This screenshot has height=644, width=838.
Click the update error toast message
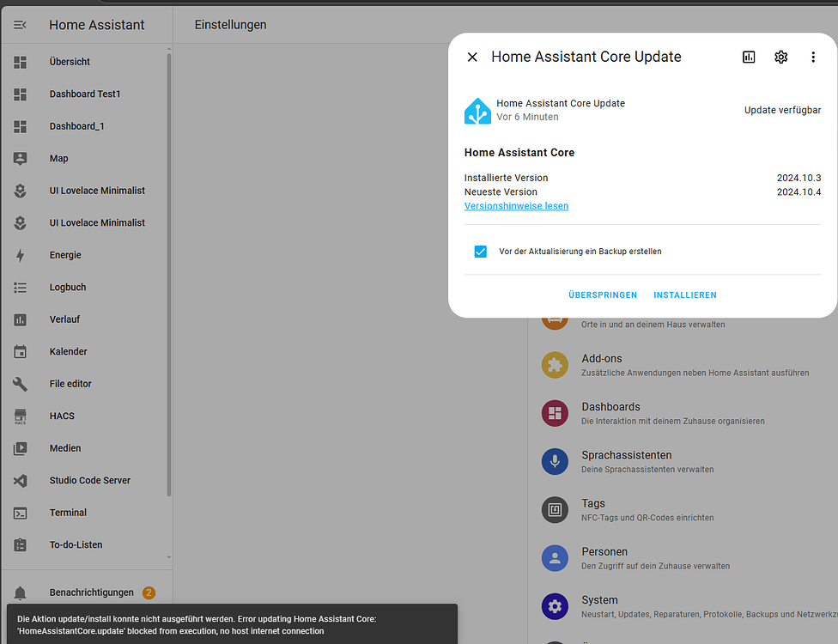click(232, 624)
